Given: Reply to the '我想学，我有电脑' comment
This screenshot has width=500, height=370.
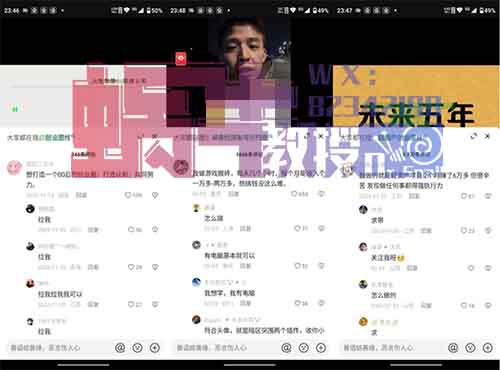Looking at the screenshot, I should click(x=245, y=303).
